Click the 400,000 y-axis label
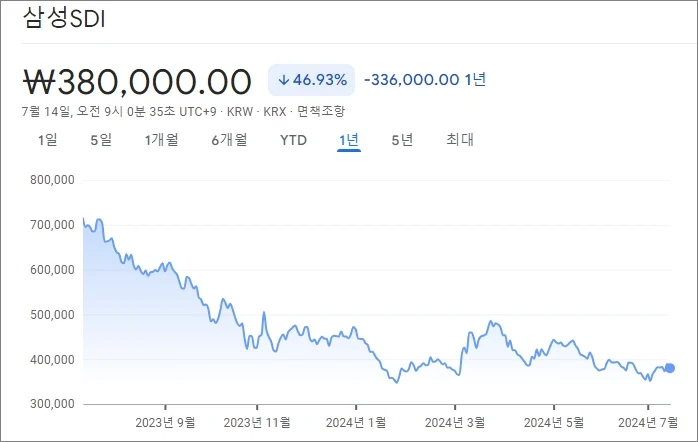698x442 pixels. point(52,360)
